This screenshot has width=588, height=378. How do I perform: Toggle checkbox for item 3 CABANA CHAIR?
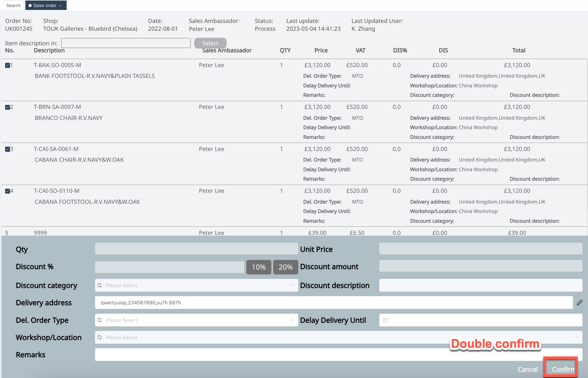point(8,149)
